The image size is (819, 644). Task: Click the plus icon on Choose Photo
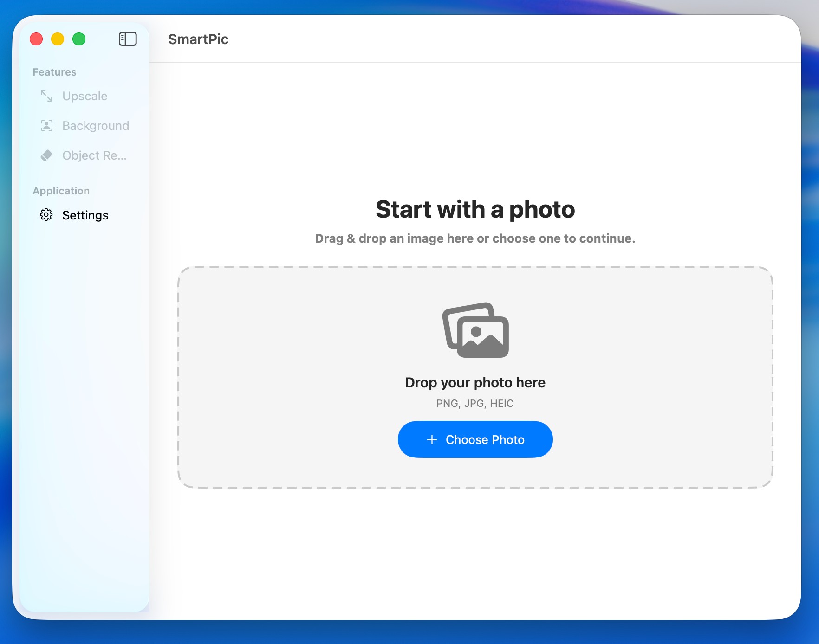coord(432,439)
